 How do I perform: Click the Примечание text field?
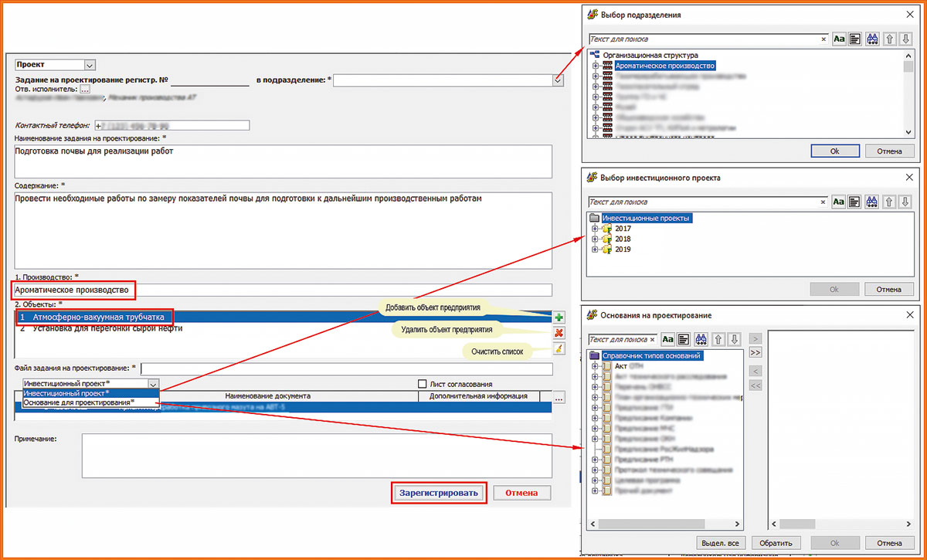[x=317, y=455]
